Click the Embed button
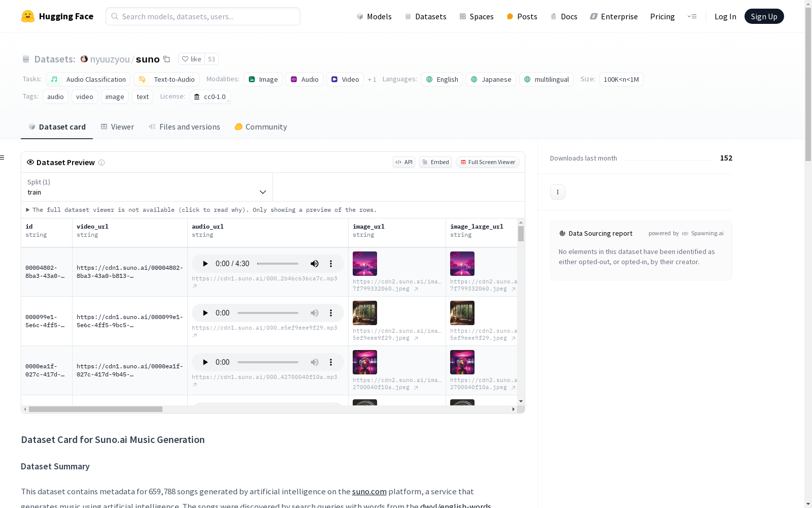 [435, 162]
